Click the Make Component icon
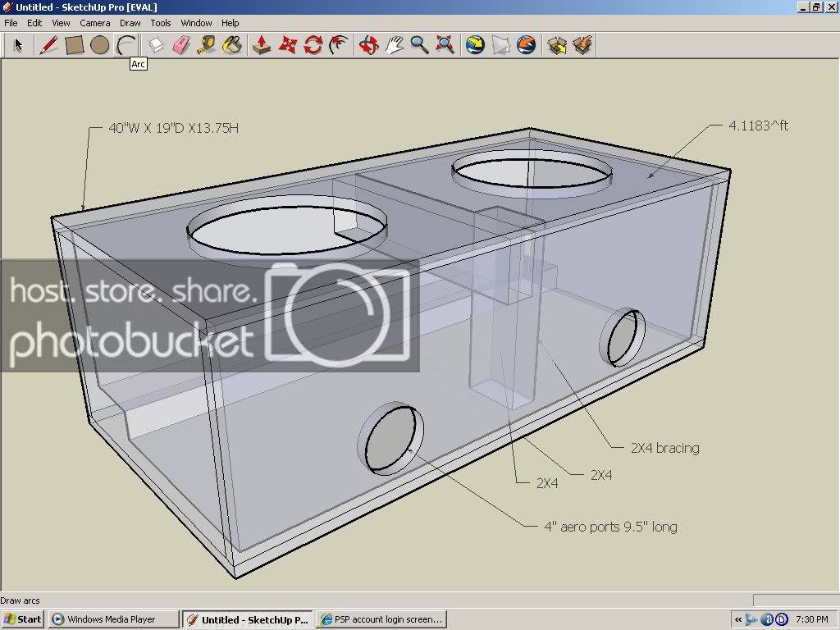The width and height of the screenshot is (840, 630). point(155,44)
